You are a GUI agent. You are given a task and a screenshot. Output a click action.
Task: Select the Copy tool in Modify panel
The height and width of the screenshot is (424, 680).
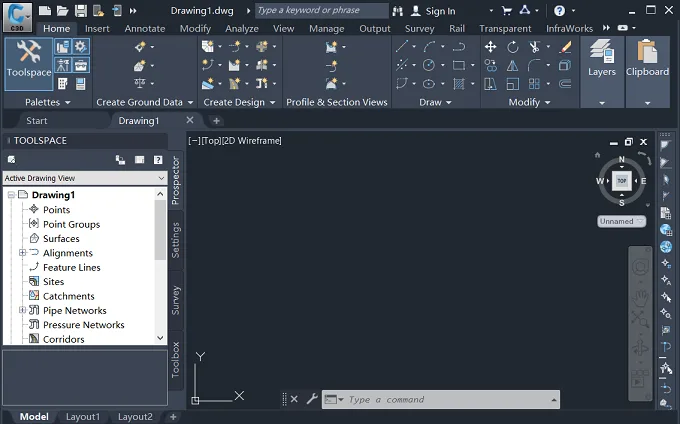tap(490, 65)
